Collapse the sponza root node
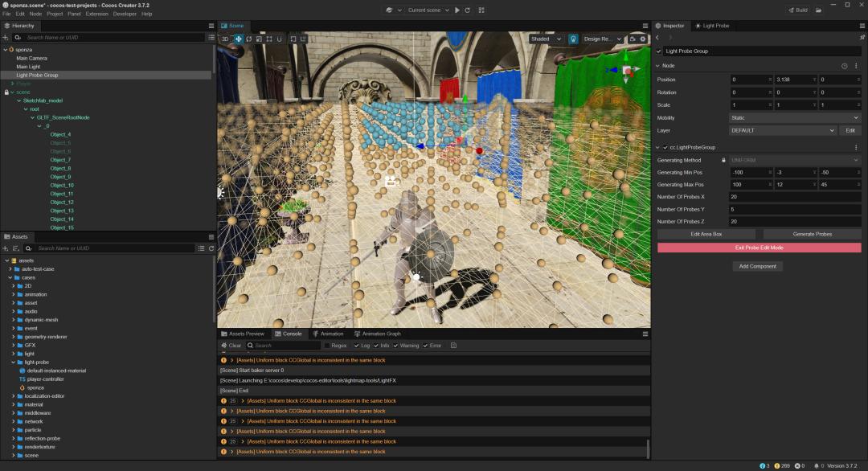This screenshot has height=471, width=868. click(x=6, y=50)
